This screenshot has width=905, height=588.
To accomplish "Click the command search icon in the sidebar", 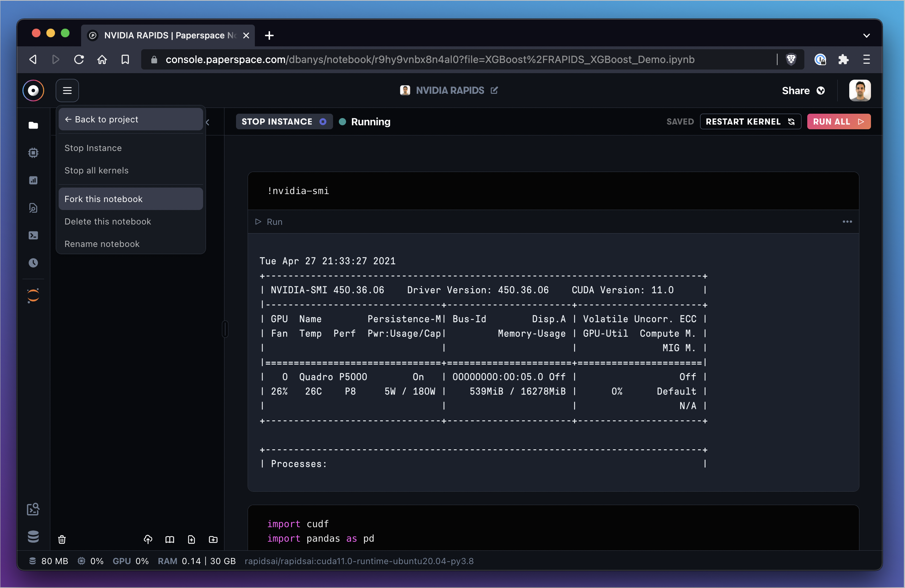I will [33, 509].
